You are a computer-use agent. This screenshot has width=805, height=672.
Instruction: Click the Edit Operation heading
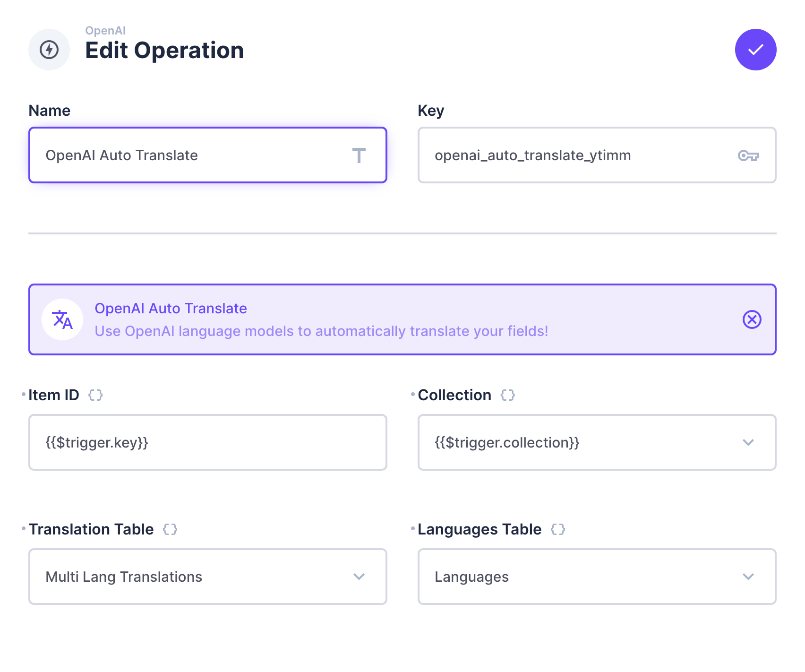pos(164,51)
